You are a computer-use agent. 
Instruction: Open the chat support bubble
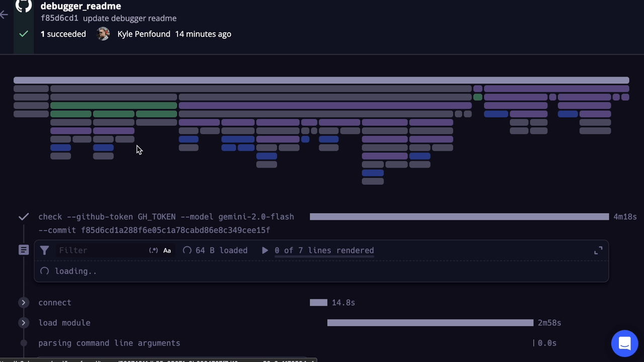click(x=624, y=343)
